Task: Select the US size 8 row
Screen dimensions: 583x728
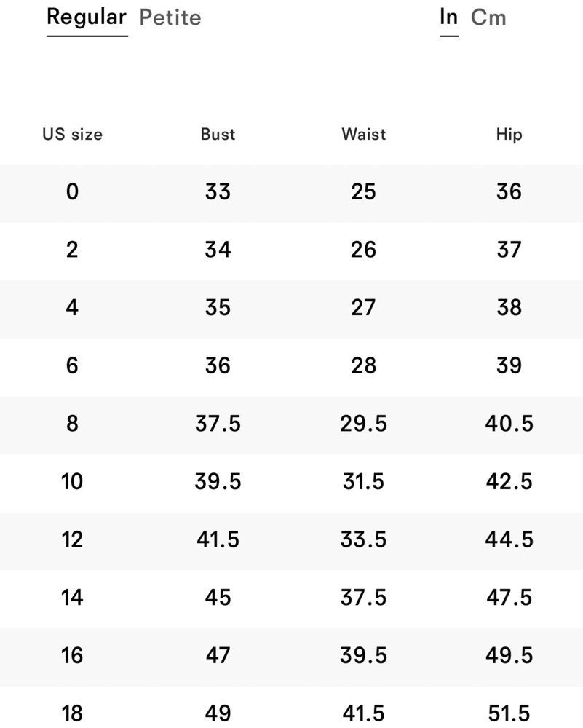Action: tap(291, 425)
